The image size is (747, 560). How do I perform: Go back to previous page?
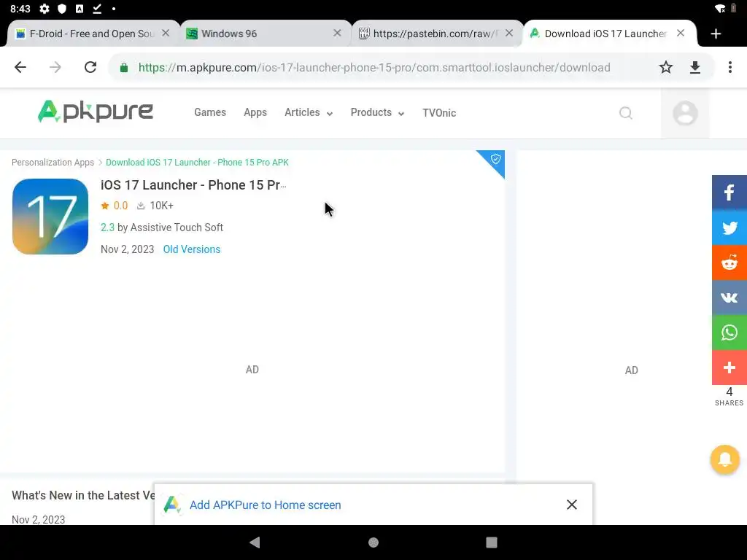point(20,67)
